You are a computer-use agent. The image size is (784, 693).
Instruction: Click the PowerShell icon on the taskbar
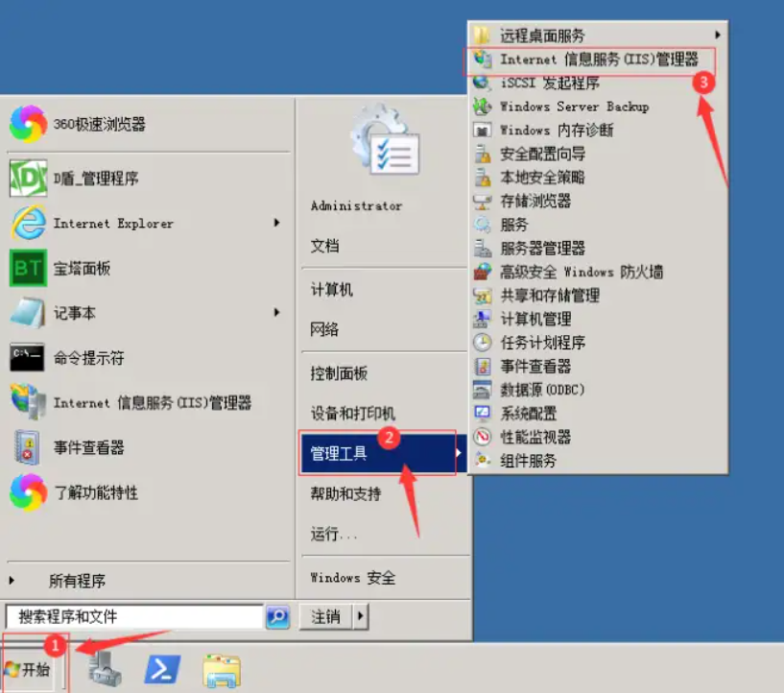tap(163, 669)
